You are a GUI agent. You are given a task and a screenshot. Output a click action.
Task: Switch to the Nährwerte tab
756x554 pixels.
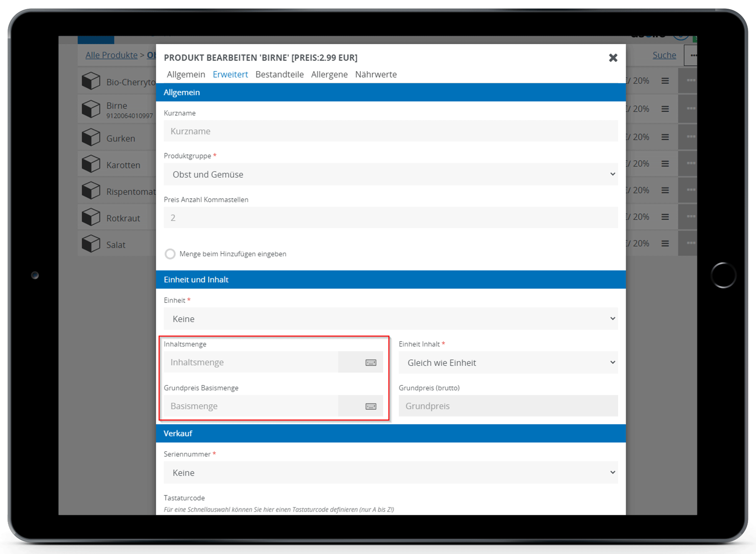click(x=376, y=75)
